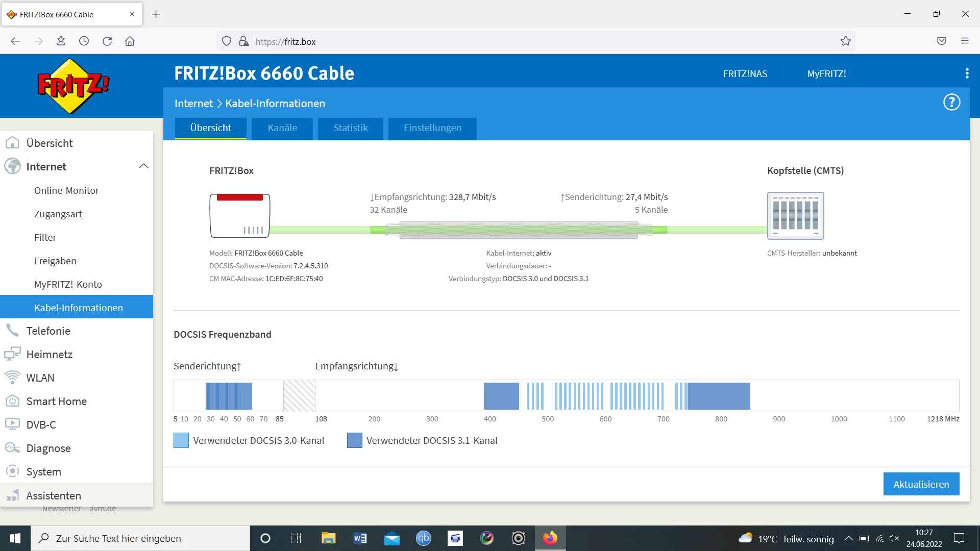Switch to the Kanäle tab
The image size is (980, 551).
(282, 128)
